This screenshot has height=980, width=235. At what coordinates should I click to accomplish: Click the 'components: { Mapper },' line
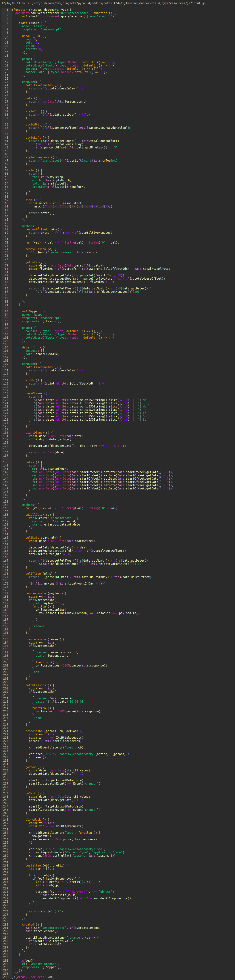pyautogui.click(x=42, y=967)
